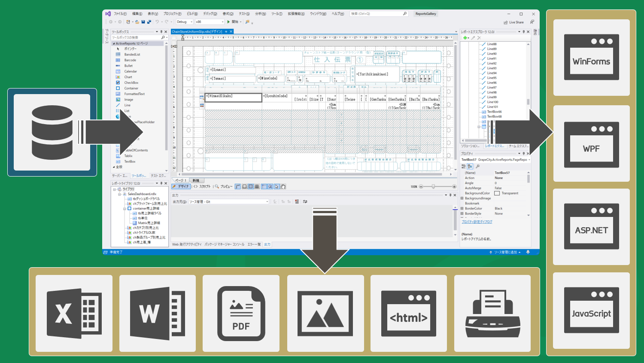Open the Debug configuration dropdown
644x363 pixels.
[185, 21]
